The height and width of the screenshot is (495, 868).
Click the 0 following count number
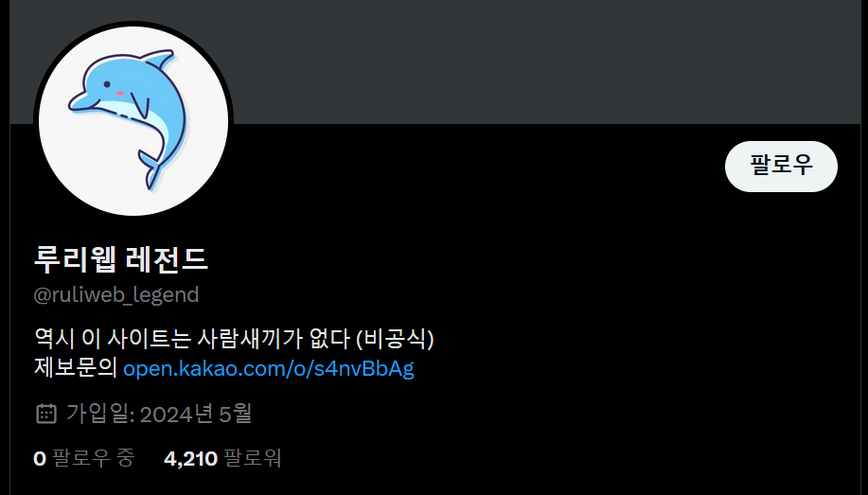(x=40, y=458)
